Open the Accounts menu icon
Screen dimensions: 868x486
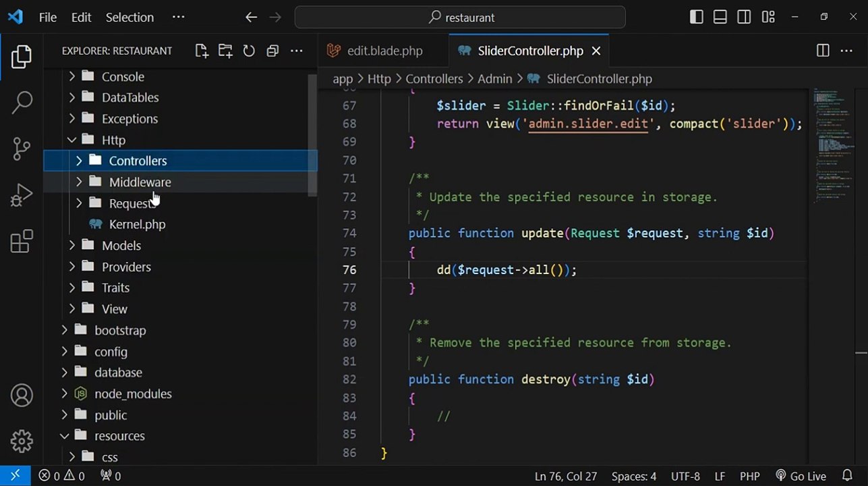point(22,396)
